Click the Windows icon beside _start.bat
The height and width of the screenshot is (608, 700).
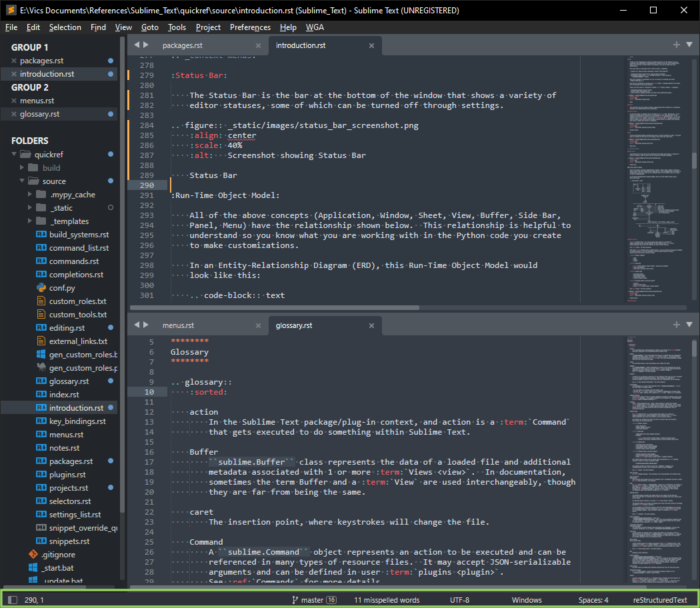point(33,568)
